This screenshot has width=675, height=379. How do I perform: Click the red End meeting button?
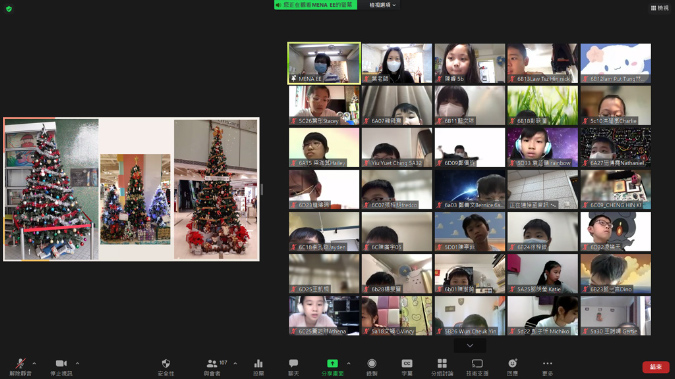pos(656,367)
